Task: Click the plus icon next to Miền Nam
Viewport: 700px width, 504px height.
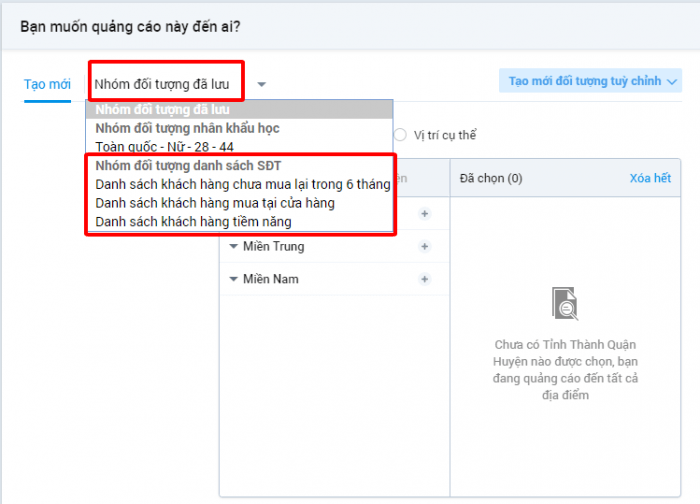Action: coord(424,279)
